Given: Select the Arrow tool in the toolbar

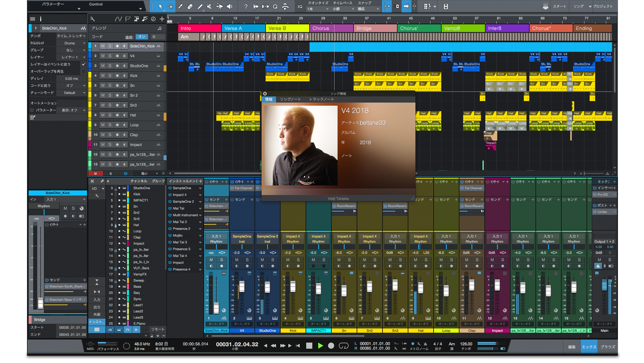Looking at the screenshot, I should (x=161, y=6).
